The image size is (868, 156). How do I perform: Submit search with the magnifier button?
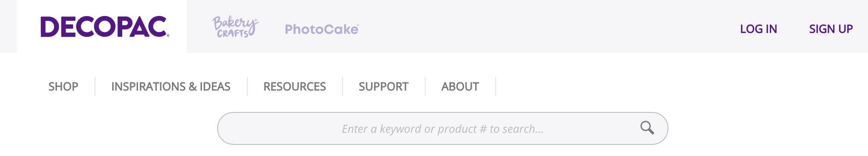[647, 128]
